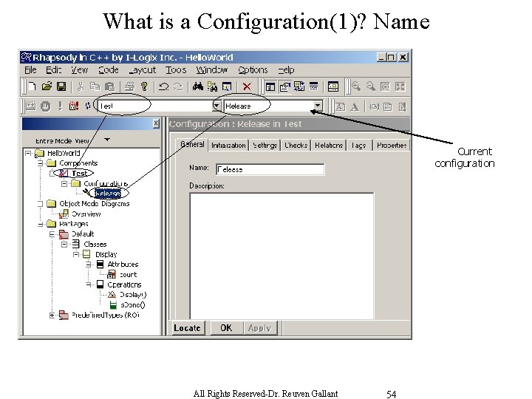Open the Test component dropdown in toolbar
This screenshot has width=532, height=399.
(x=216, y=106)
